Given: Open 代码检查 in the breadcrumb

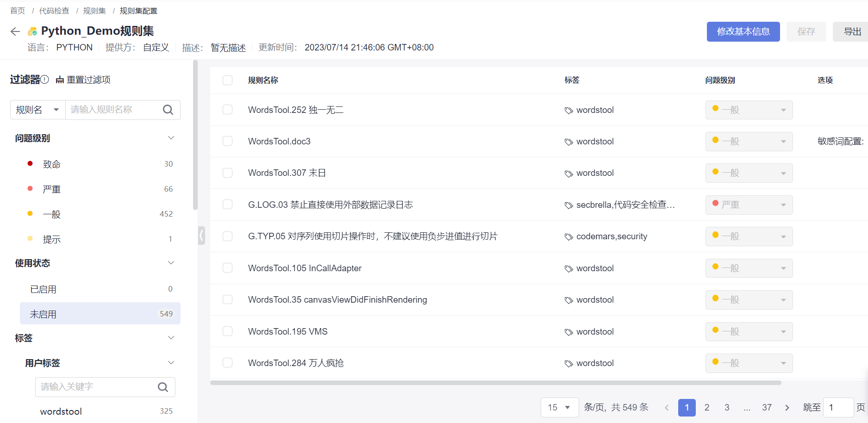Looking at the screenshot, I should [x=54, y=11].
